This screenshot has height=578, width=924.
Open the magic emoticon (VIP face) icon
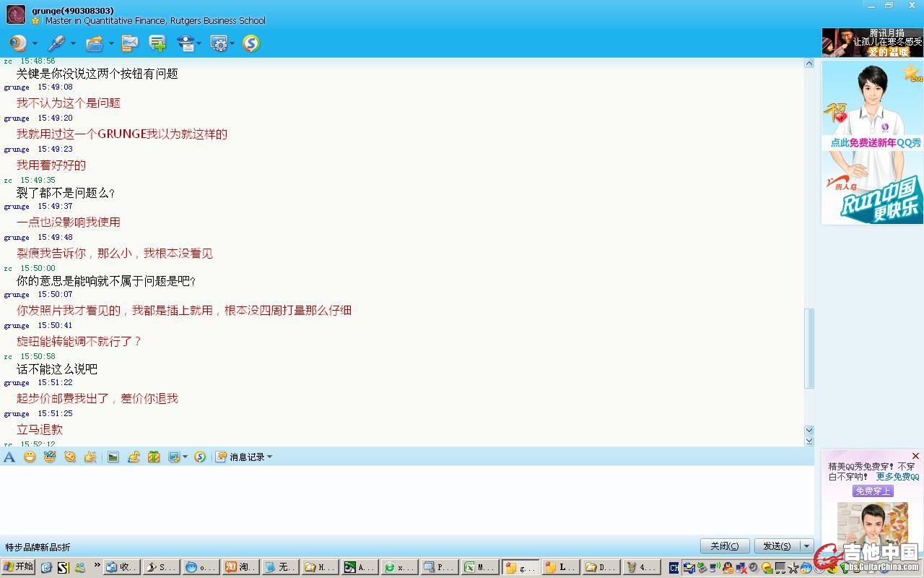[x=50, y=457]
